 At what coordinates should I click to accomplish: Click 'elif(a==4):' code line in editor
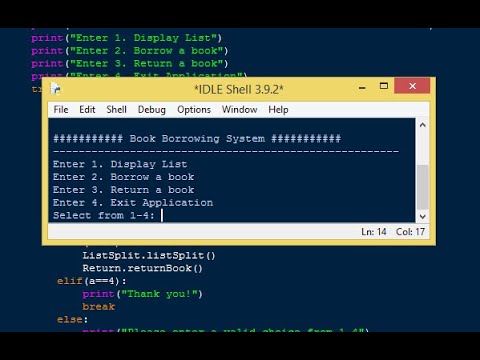92,281
